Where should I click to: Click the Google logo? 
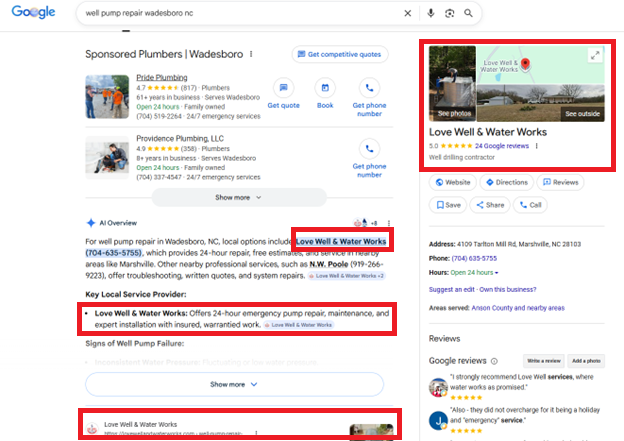(x=33, y=12)
